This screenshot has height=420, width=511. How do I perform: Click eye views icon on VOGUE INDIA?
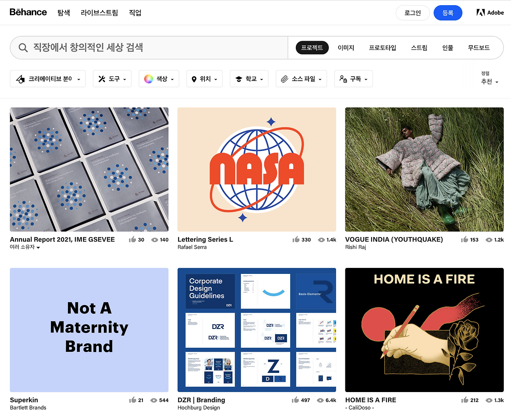click(x=489, y=240)
